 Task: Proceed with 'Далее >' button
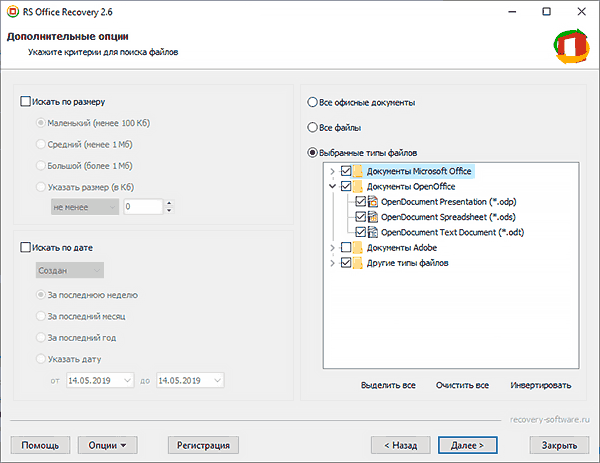468,445
